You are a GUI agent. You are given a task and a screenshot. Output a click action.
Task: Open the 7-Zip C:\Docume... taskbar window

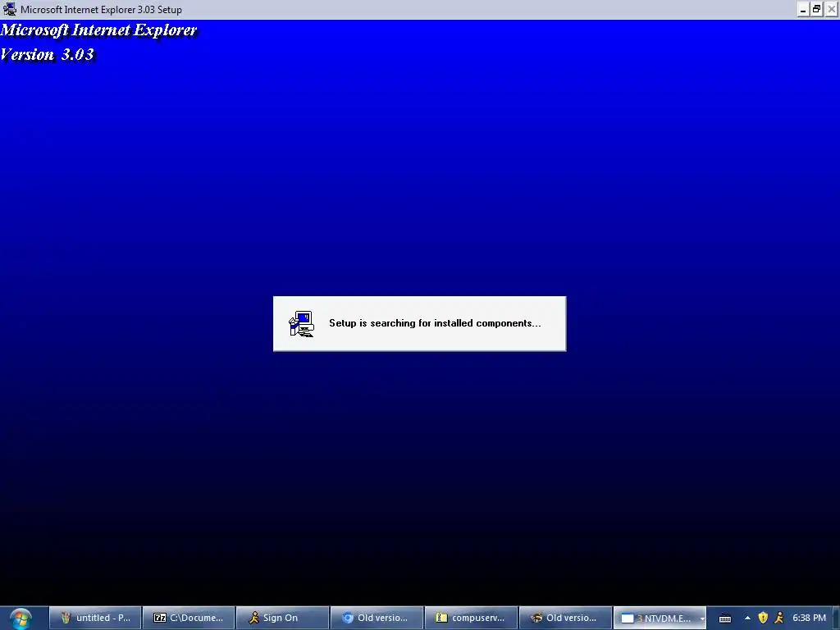pyautogui.click(x=189, y=618)
